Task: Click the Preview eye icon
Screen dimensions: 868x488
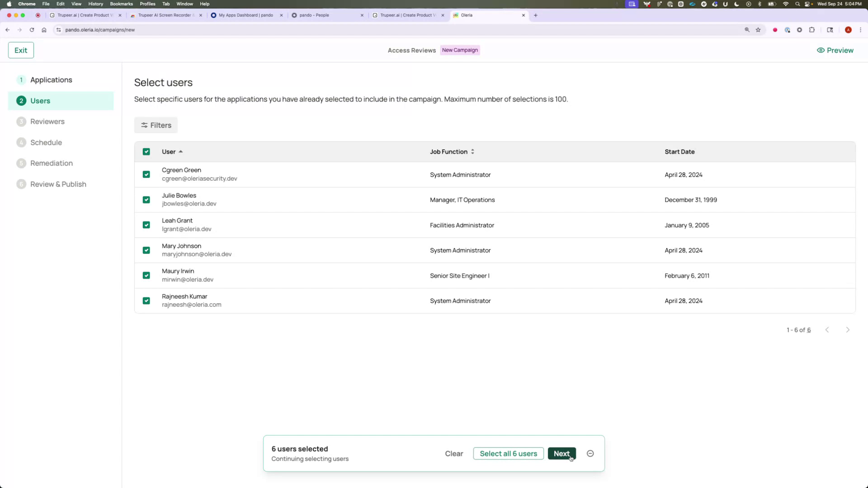Action: point(821,50)
